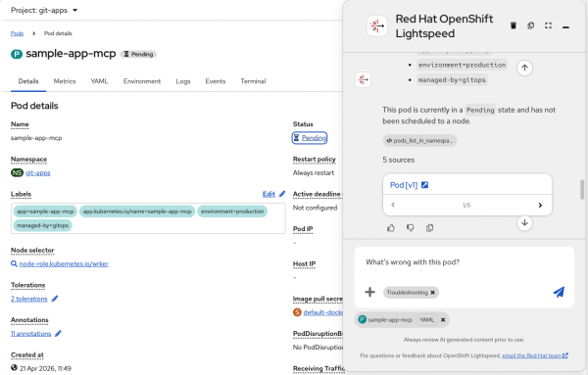Go to next source in the card

pyautogui.click(x=540, y=205)
